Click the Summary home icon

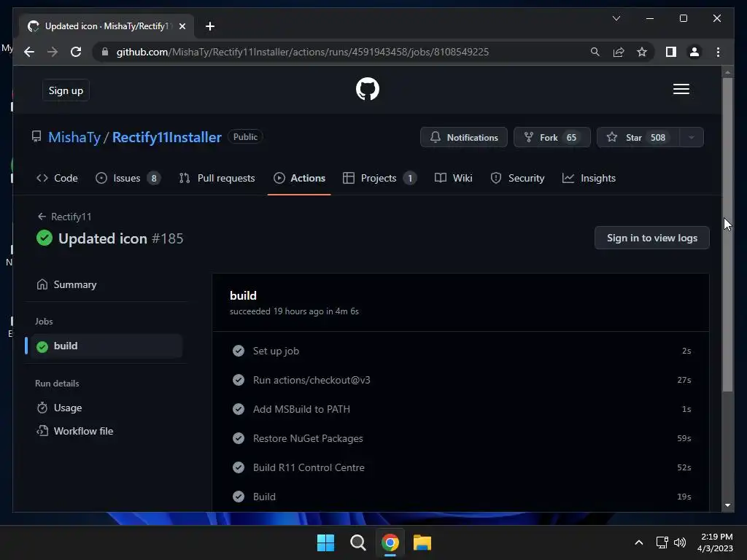42,284
